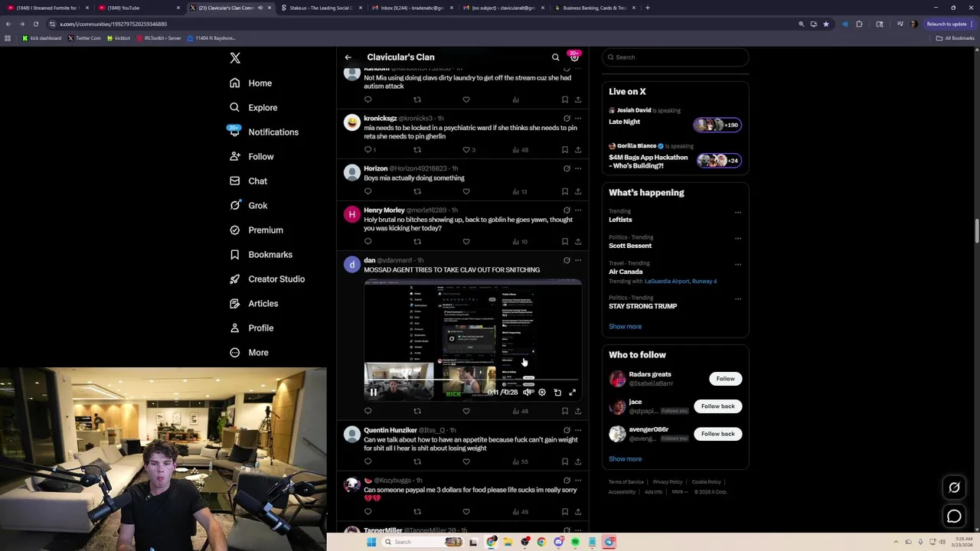Follow back avenger086r
Viewport: 980px width, 551px height.
click(717, 434)
